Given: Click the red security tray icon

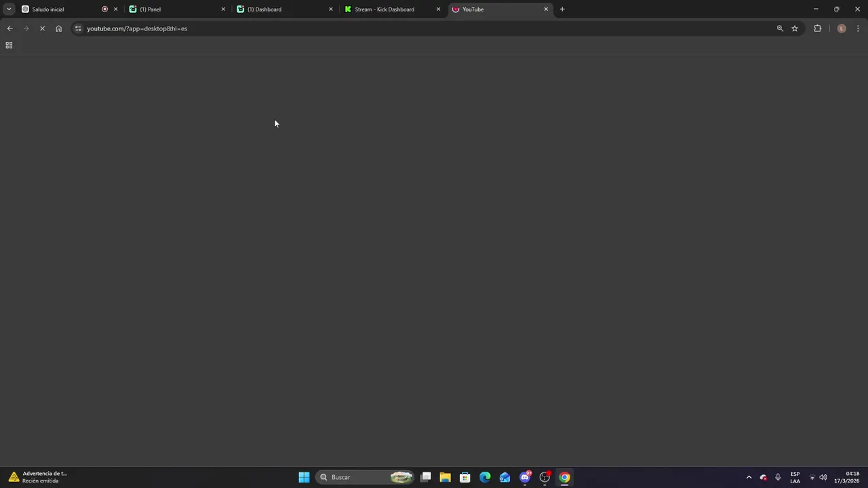Looking at the screenshot, I should pos(764,477).
